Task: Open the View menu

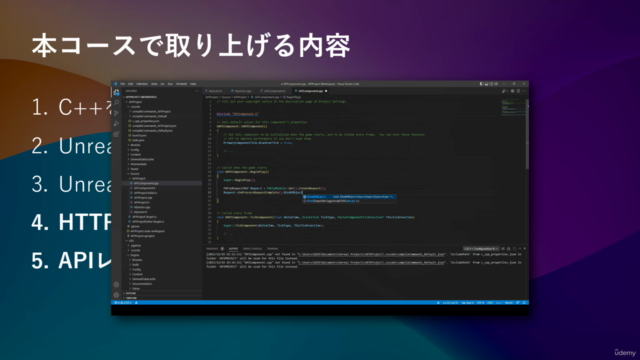Action: pyautogui.click(x=154, y=84)
